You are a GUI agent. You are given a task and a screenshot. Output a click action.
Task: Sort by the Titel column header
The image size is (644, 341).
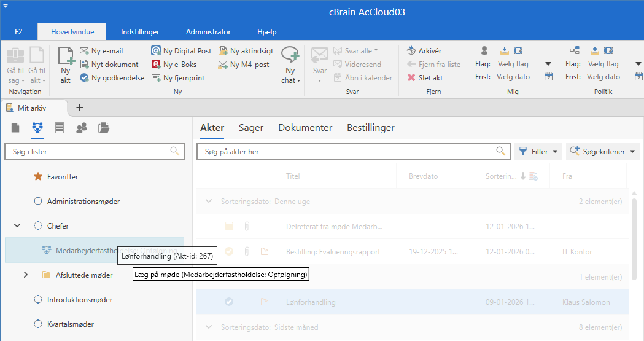tap(293, 176)
